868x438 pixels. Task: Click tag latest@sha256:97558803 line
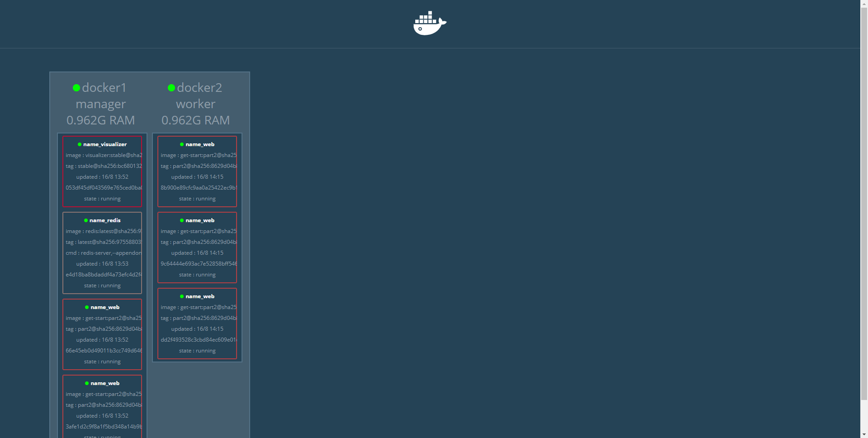click(x=104, y=242)
